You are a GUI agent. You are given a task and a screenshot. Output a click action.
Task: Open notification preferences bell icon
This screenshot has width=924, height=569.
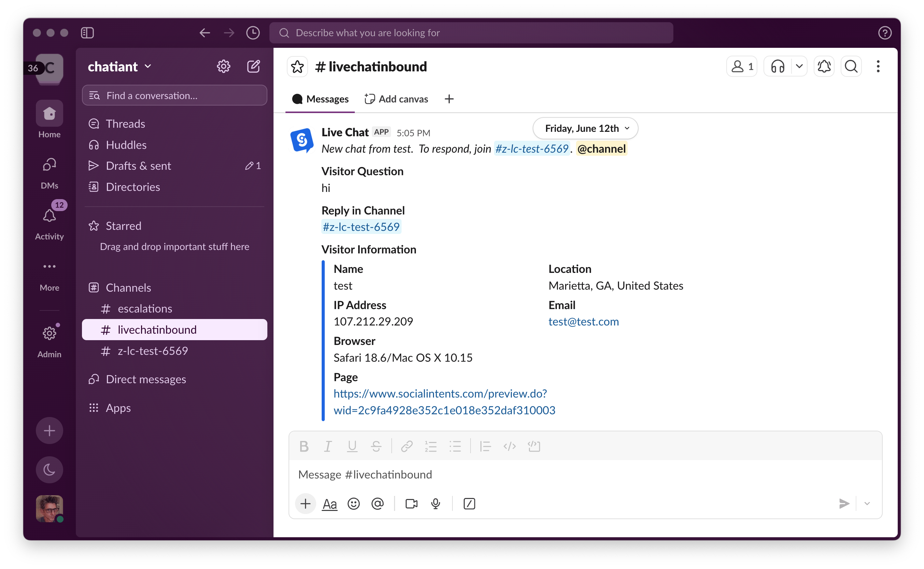tap(824, 67)
